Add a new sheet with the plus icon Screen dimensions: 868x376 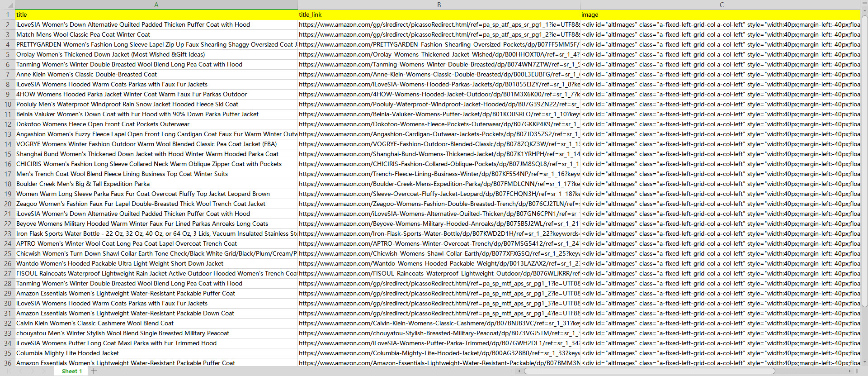[94, 371]
